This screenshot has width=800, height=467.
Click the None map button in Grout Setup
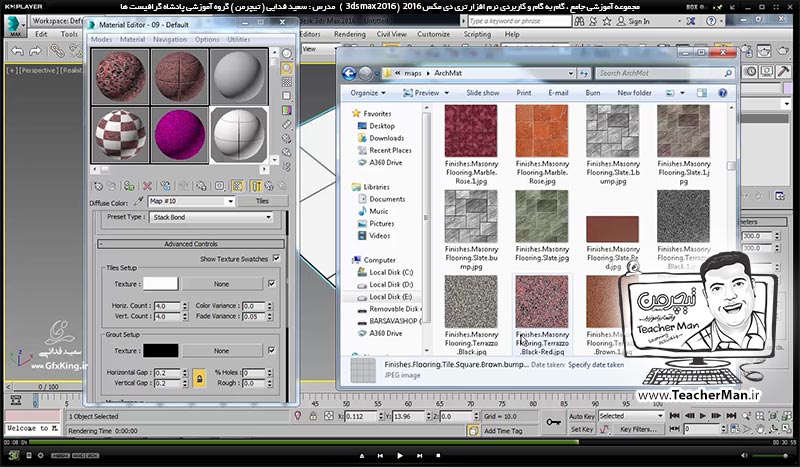click(221, 351)
